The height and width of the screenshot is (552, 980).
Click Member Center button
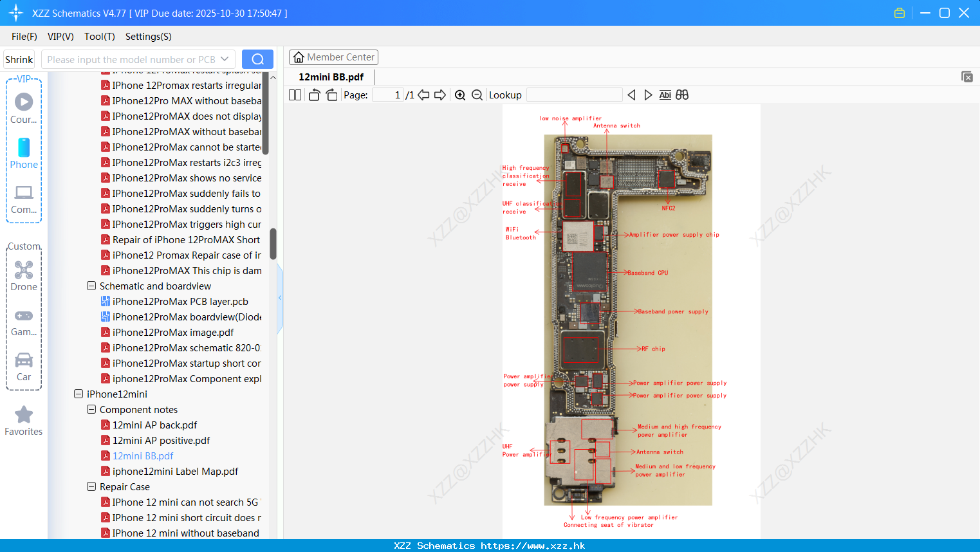click(333, 57)
